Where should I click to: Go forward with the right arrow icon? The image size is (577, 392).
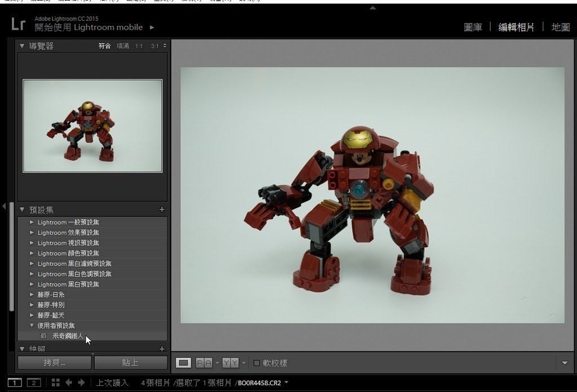coord(81,382)
